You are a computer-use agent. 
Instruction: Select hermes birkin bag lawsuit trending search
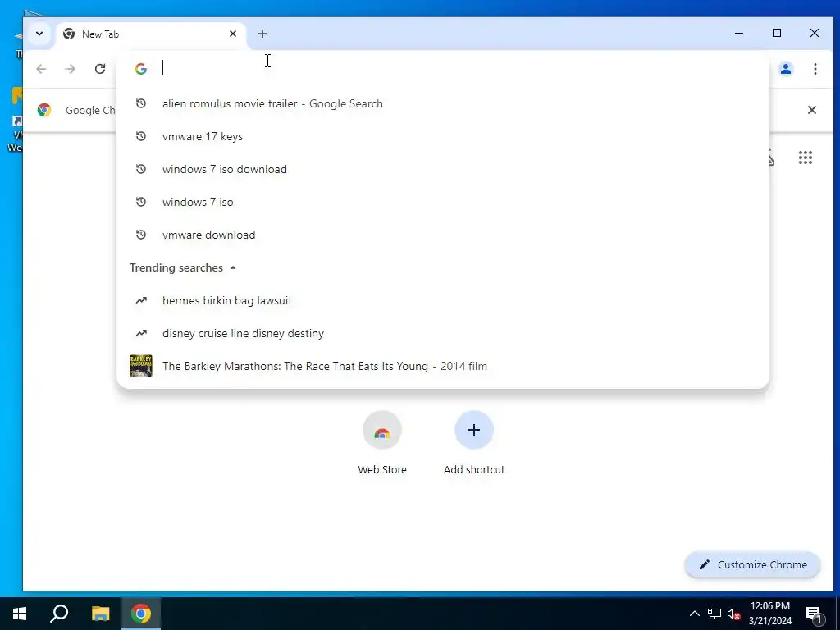point(442,300)
